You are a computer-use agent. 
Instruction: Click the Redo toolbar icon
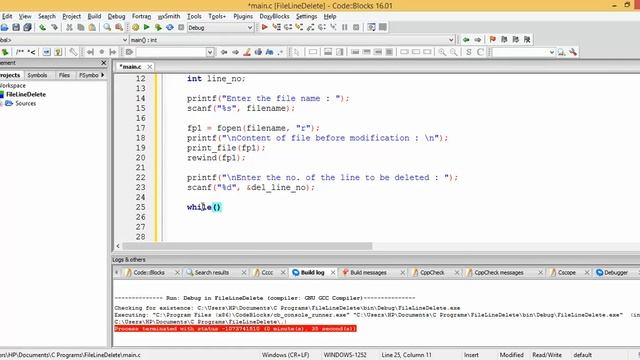click(x=54, y=27)
